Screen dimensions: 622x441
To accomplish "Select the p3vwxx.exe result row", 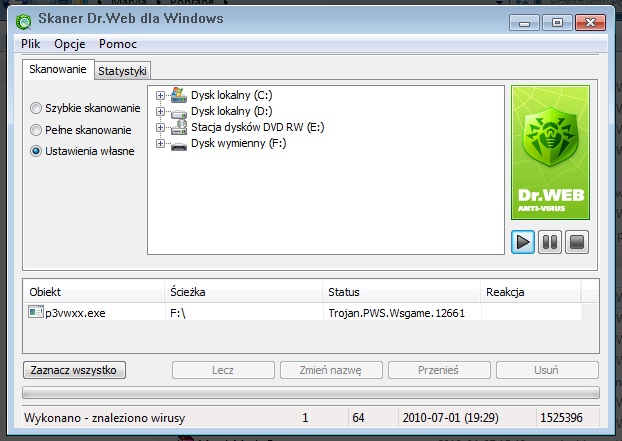I will (x=302, y=313).
